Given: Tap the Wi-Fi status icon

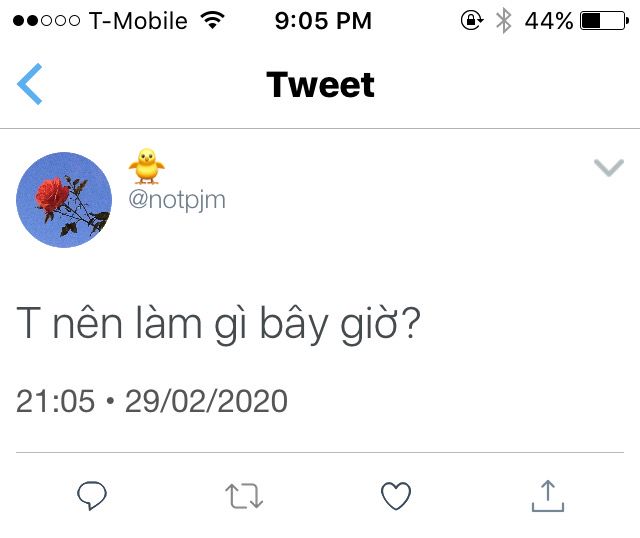Looking at the screenshot, I should pos(213,20).
